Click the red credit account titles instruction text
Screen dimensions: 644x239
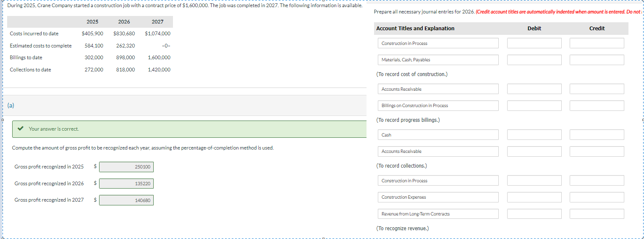click(x=560, y=12)
